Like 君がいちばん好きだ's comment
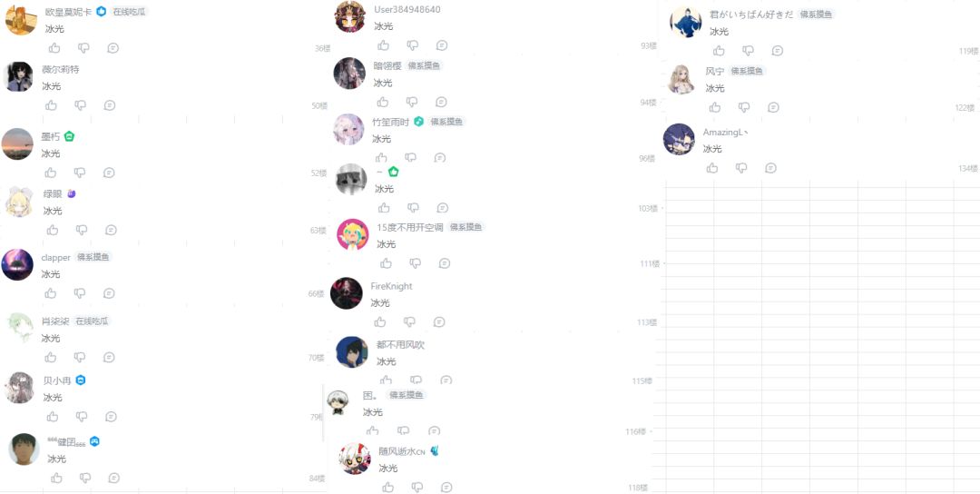This screenshot has height=494, width=980. pyautogui.click(x=719, y=51)
